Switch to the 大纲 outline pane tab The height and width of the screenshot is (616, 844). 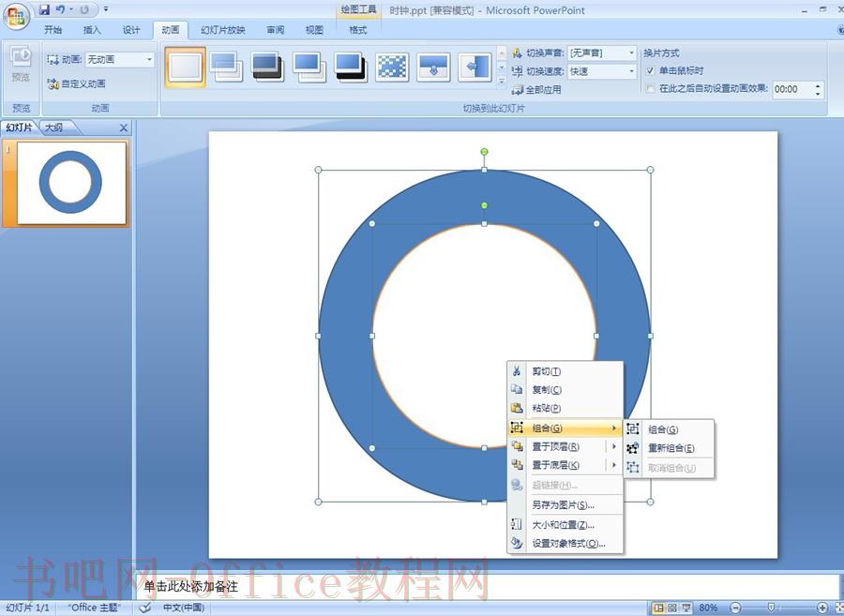tap(53, 128)
